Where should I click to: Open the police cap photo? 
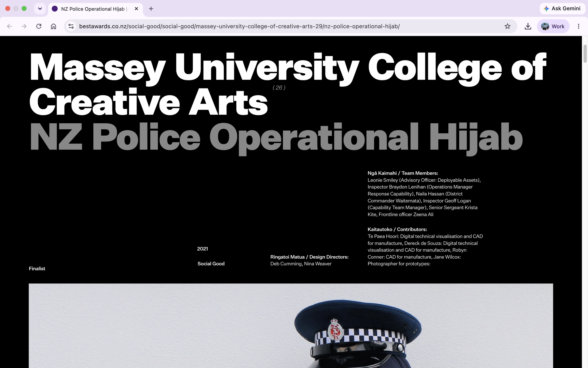tap(291, 326)
